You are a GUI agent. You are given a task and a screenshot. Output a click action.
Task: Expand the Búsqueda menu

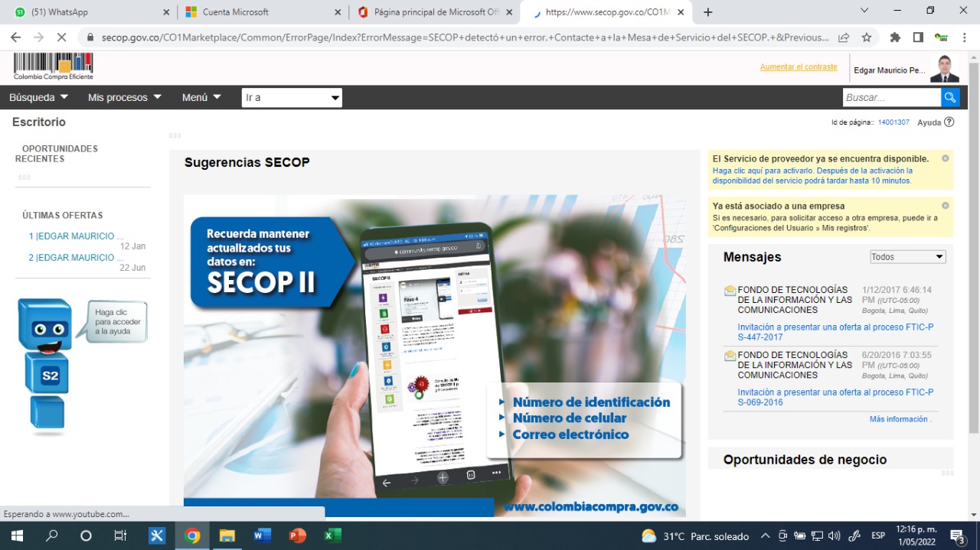(38, 97)
